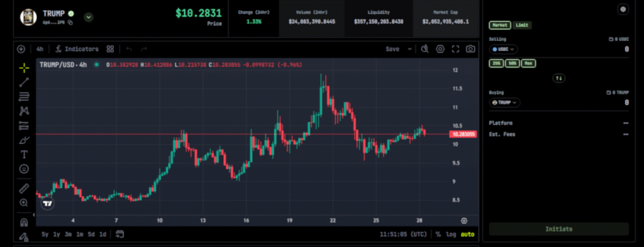The width and height of the screenshot is (644, 247).
Task: Open the USDC selling token dropdown
Action: 504,49
